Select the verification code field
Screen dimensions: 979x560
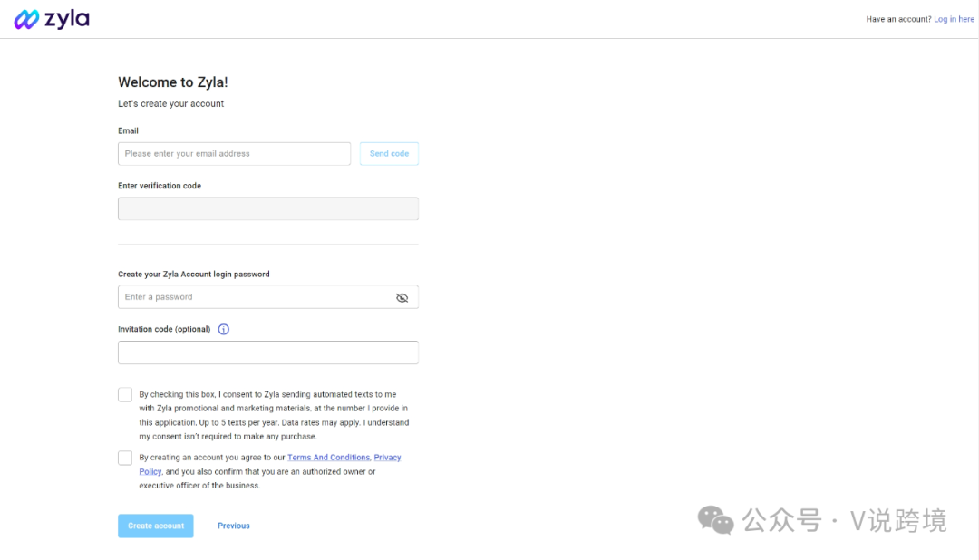267,208
